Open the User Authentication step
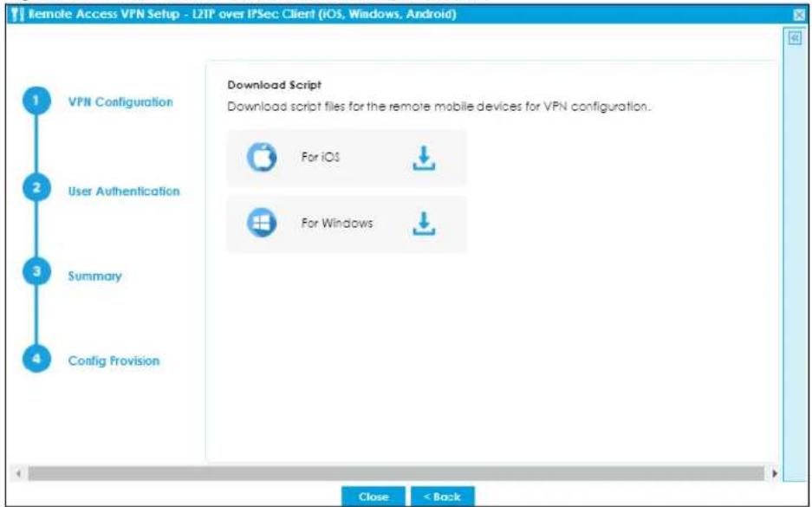Viewport: 812px width, 507px height. [124, 191]
